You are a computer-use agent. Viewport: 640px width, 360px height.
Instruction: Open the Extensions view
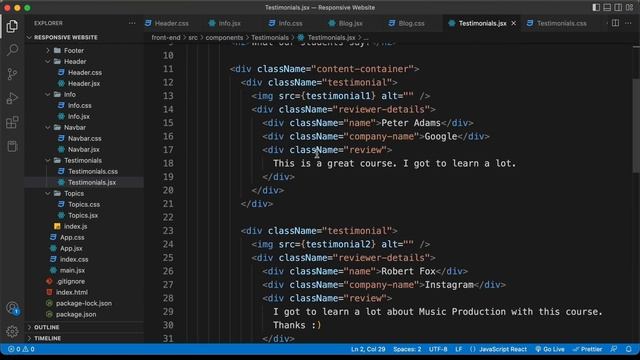point(12,122)
